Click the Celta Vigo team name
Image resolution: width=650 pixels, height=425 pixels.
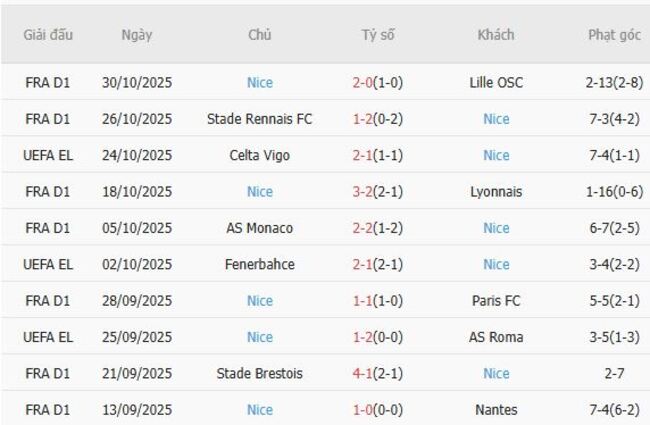pos(259,155)
